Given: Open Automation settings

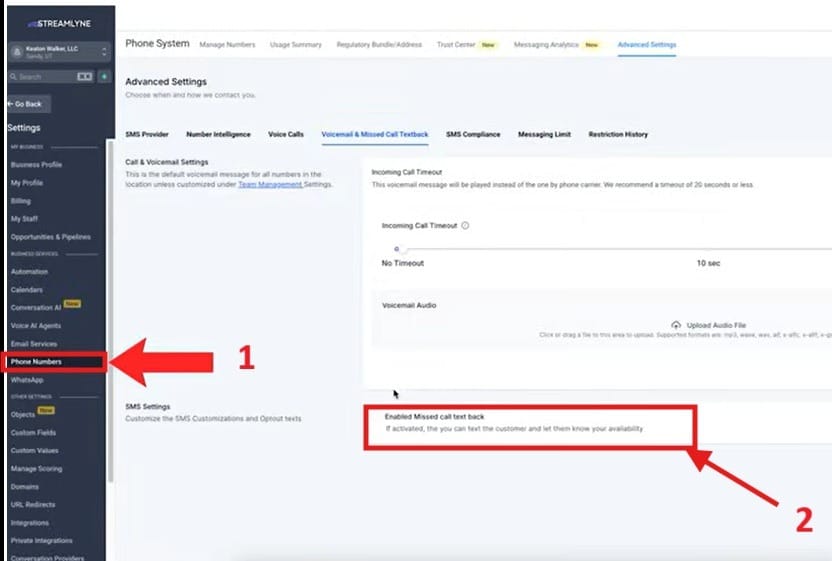Looking at the screenshot, I should click(x=29, y=272).
